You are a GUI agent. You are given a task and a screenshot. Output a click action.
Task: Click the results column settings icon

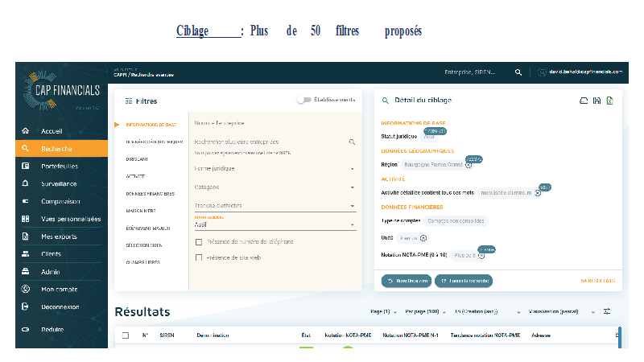point(608,311)
